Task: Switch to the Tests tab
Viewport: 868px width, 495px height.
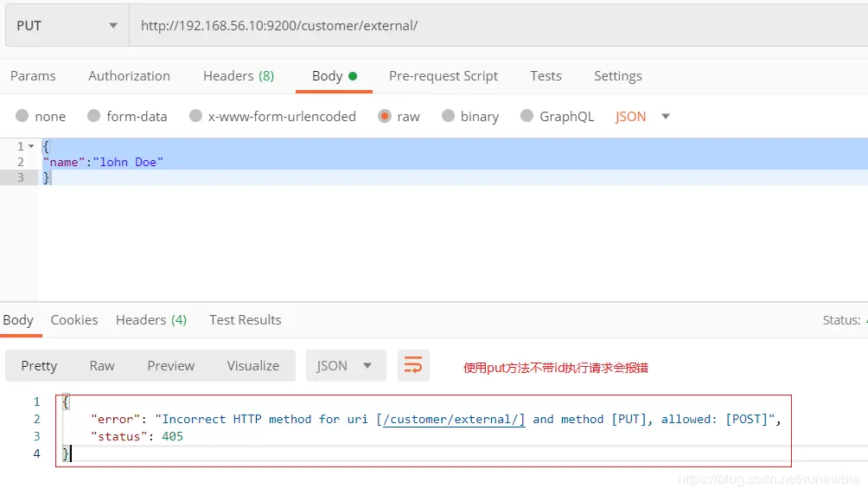Action: [x=546, y=76]
